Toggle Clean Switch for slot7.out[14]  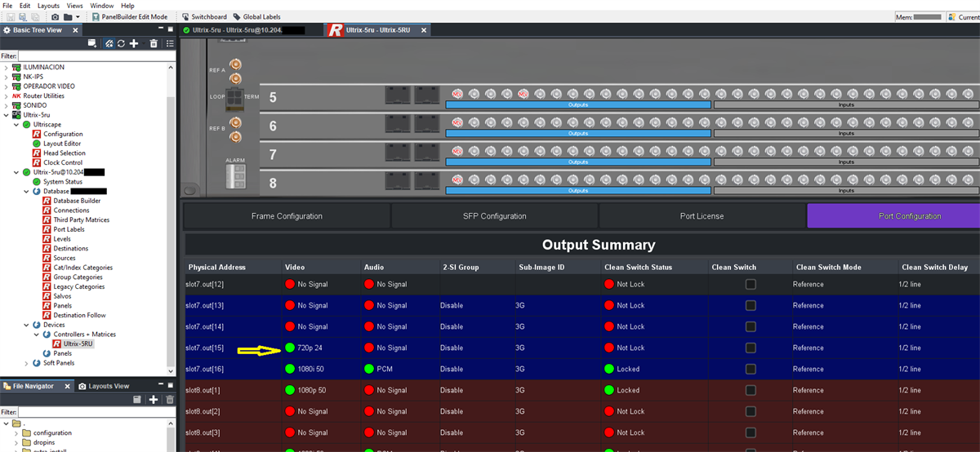[751, 326]
